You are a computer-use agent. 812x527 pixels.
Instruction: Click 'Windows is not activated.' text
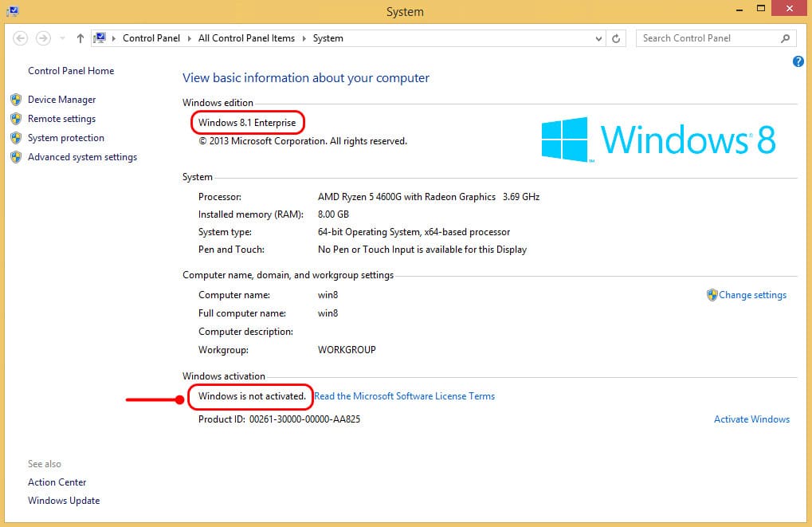(252, 396)
